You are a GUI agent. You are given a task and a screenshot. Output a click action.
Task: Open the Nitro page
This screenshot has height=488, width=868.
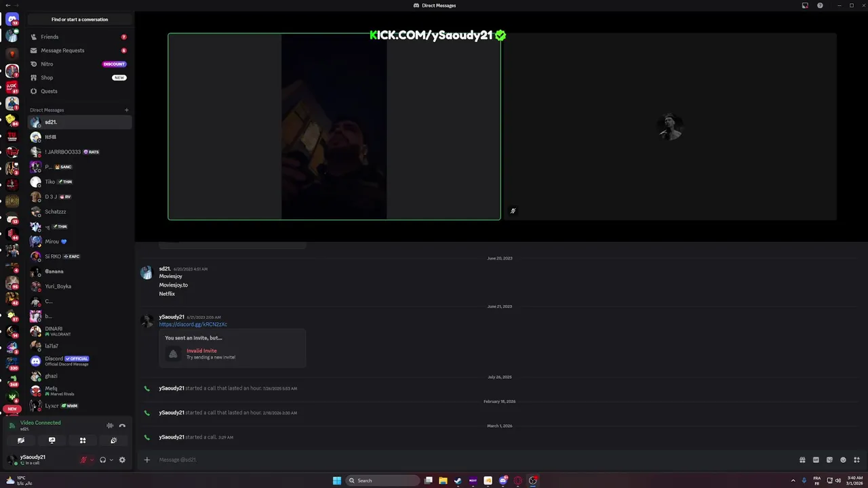pos(79,64)
